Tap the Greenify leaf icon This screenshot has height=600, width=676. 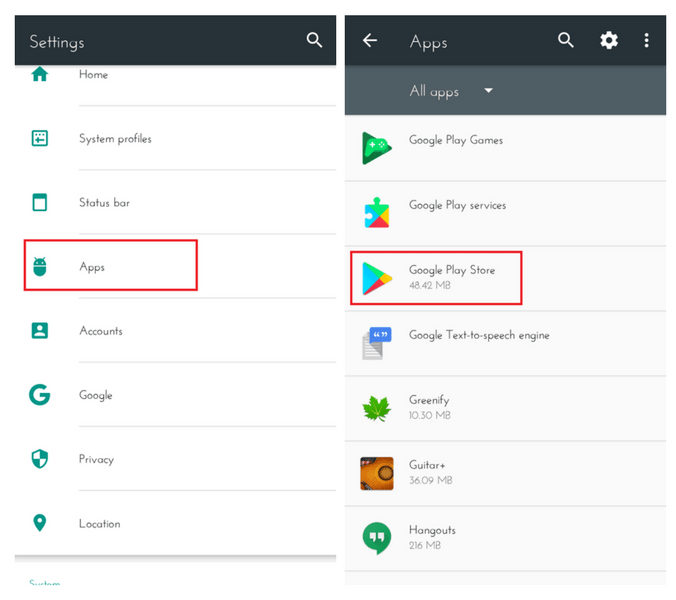click(x=377, y=408)
